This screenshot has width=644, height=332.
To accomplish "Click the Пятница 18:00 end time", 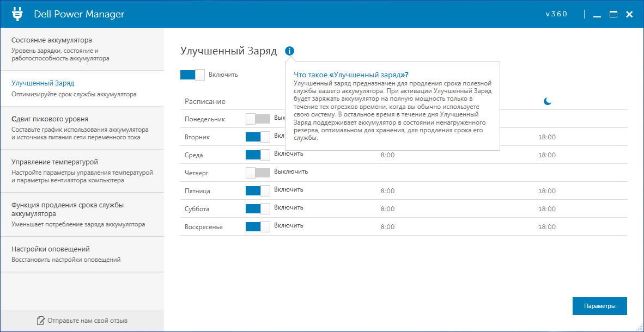I will (547, 191).
